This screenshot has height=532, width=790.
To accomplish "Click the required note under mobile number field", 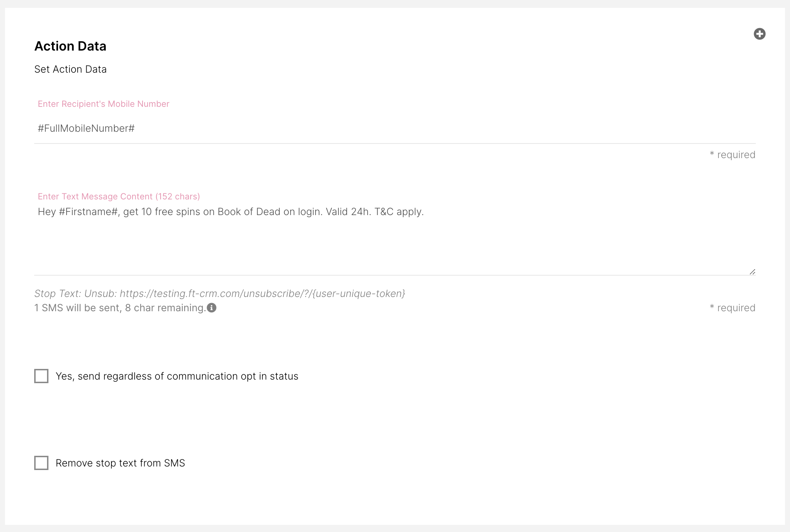I will tap(732, 155).
